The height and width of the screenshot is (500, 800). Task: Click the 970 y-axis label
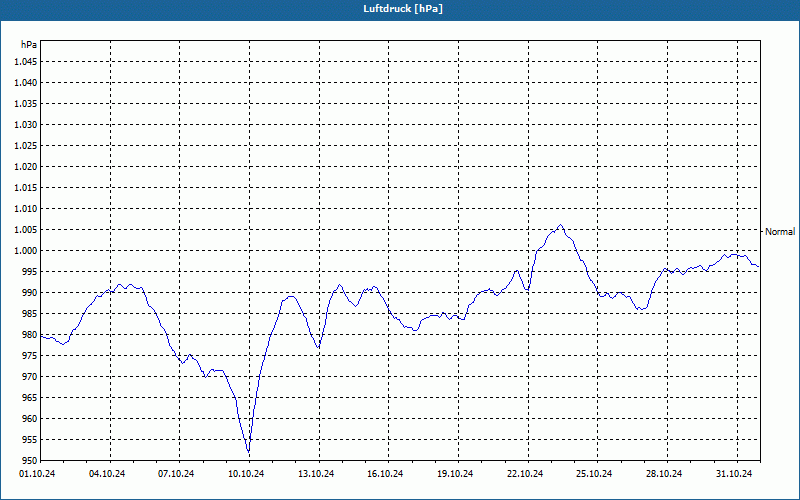(x=30, y=377)
